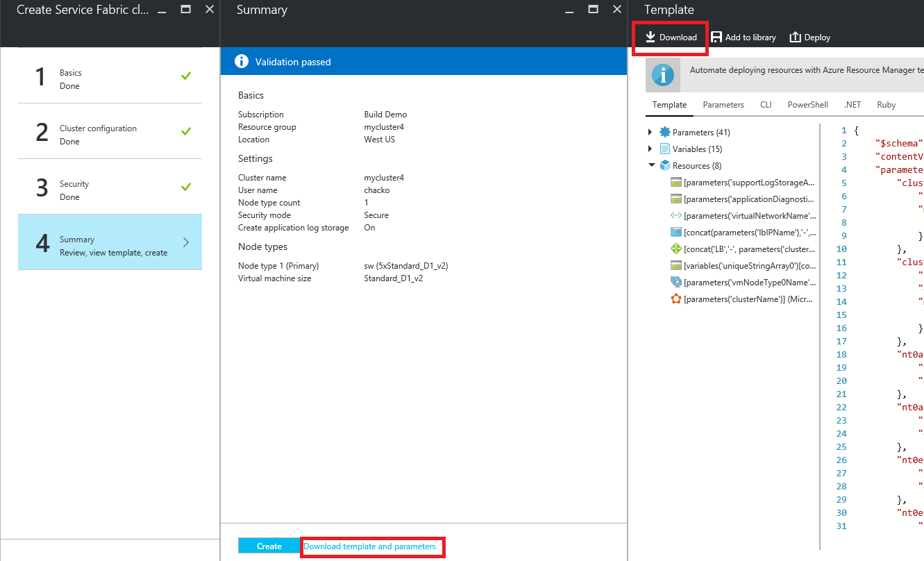Click the blue info icon in Template panel
924x561 pixels.
tap(663, 75)
